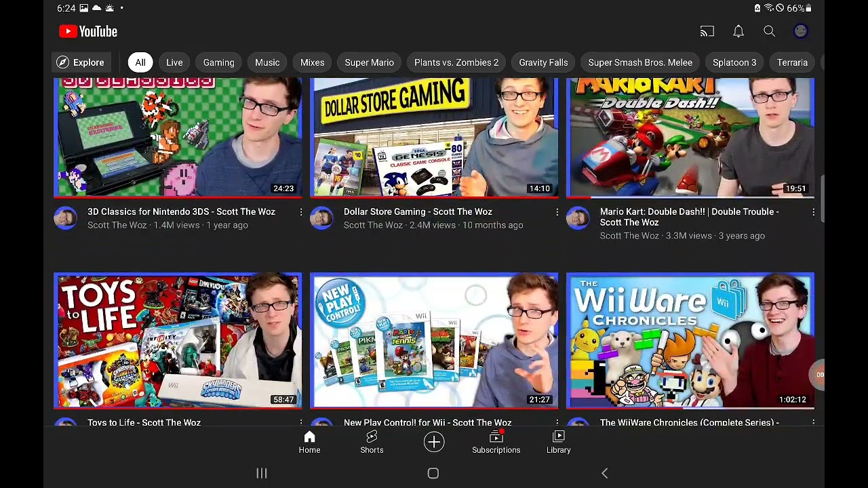Play the Toys to Life thumbnail
This screenshot has width=868, height=488.
178,341
